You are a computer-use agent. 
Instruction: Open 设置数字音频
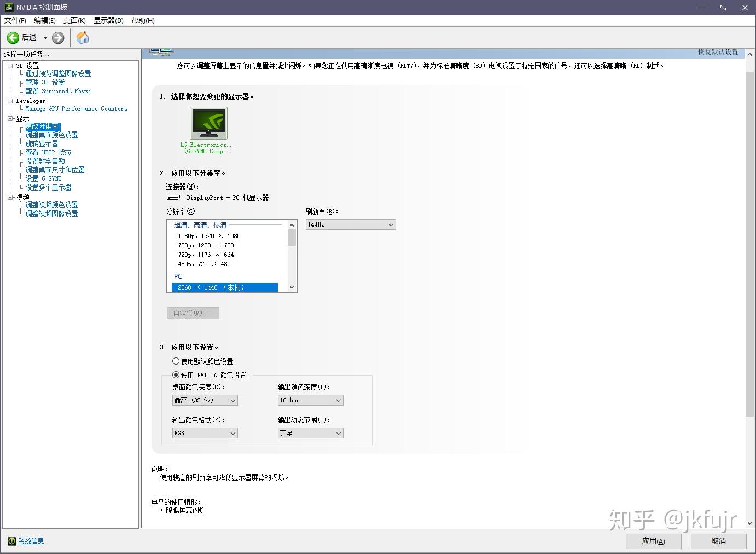click(45, 161)
